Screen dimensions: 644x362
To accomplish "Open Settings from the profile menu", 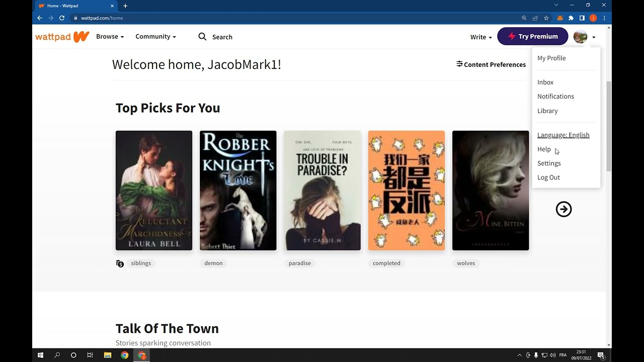I will tap(549, 163).
